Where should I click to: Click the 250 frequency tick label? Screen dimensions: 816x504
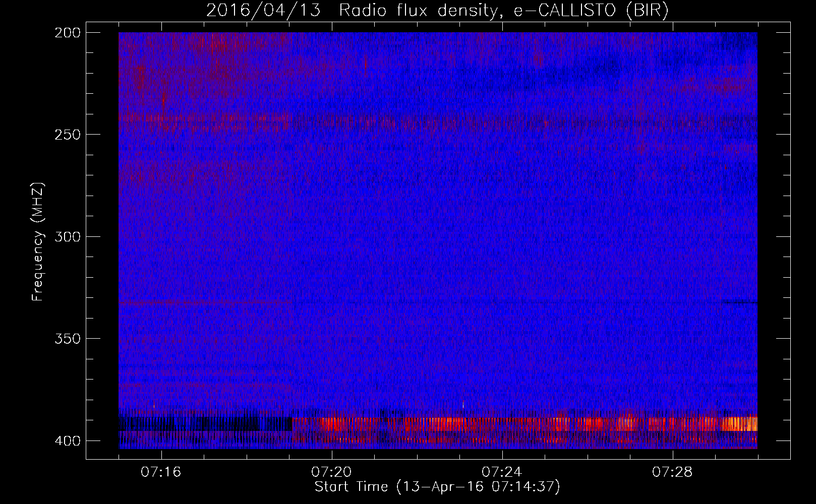tap(67, 135)
